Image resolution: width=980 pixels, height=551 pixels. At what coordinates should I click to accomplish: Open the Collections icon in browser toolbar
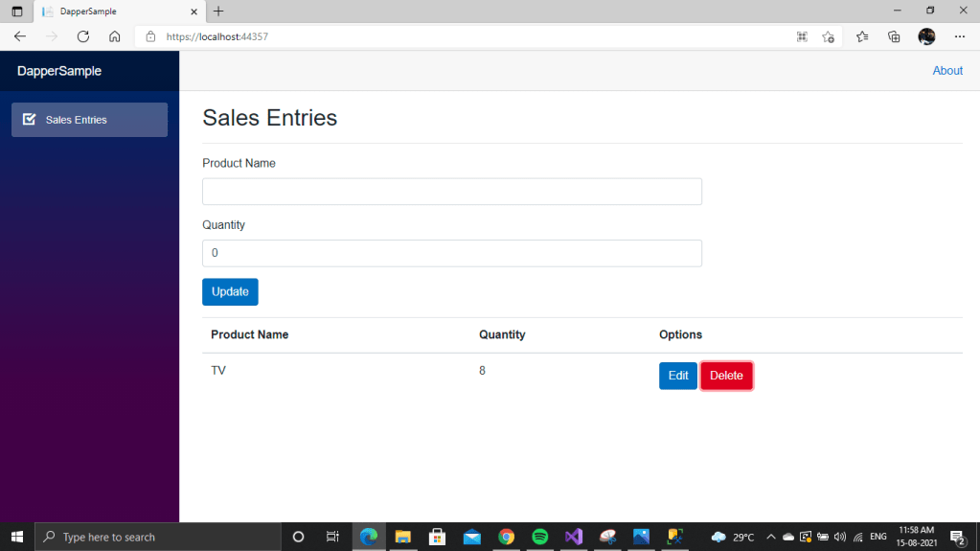(x=894, y=36)
